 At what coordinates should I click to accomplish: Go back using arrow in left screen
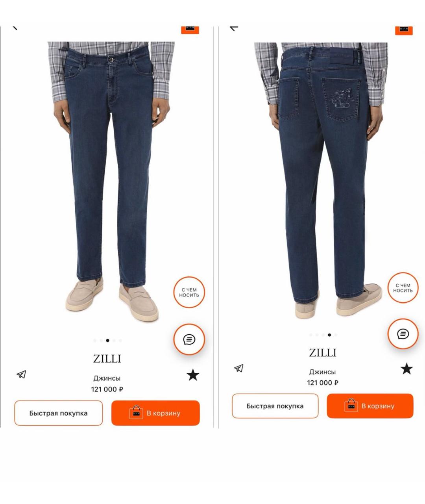click(x=15, y=27)
